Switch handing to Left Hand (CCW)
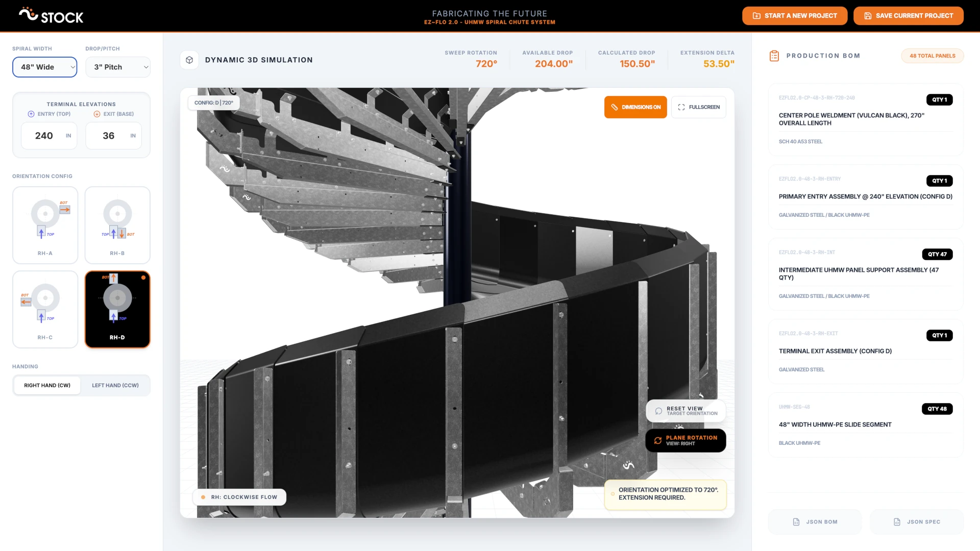 click(x=115, y=385)
